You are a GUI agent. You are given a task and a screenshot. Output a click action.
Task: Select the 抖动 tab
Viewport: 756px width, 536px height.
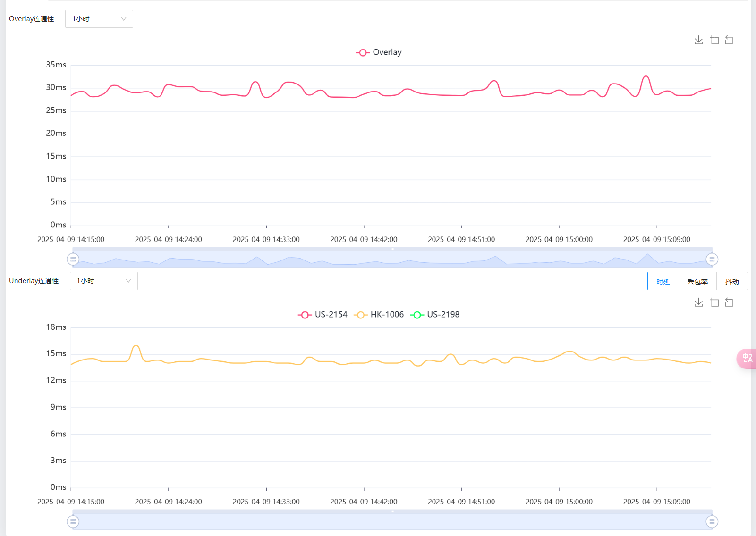(731, 281)
